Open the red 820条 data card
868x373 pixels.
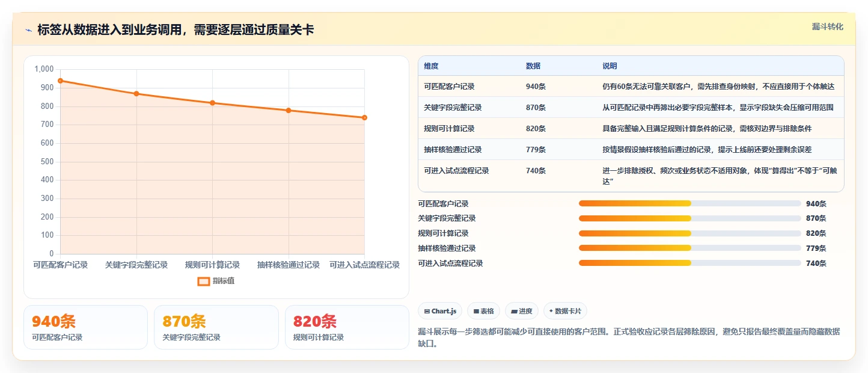[x=347, y=327]
